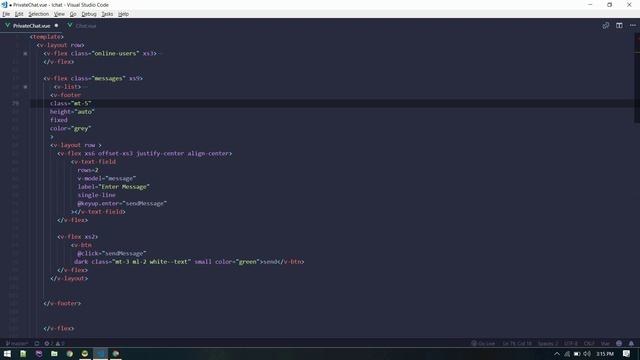The height and width of the screenshot is (360, 640).
Task: Click the closing </v-footer> tag line
Action: click(x=62, y=304)
